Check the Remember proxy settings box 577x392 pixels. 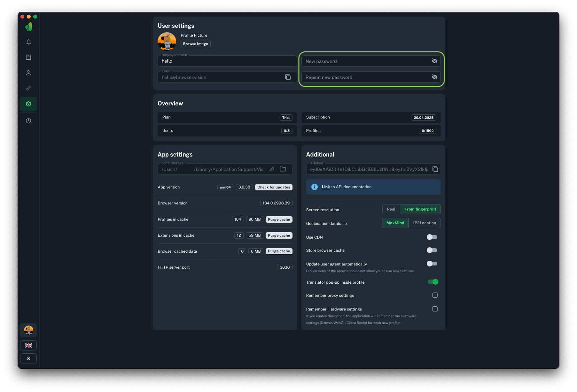(x=435, y=295)
